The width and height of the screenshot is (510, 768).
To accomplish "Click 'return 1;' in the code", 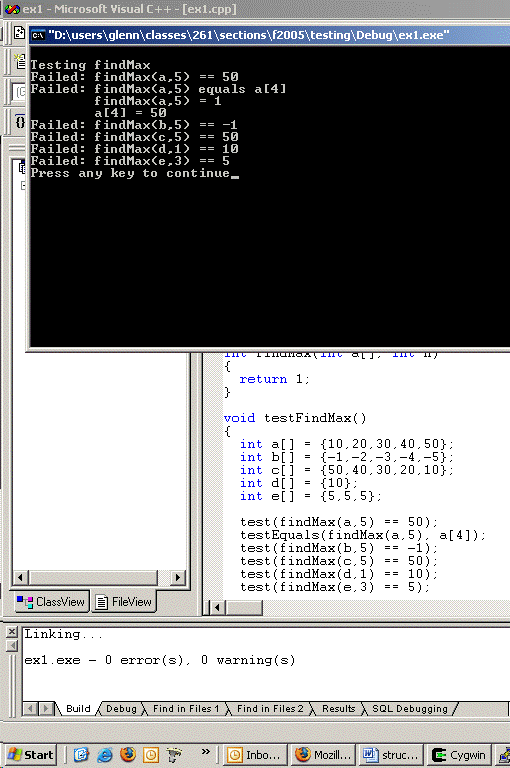I will click(274, 379).
